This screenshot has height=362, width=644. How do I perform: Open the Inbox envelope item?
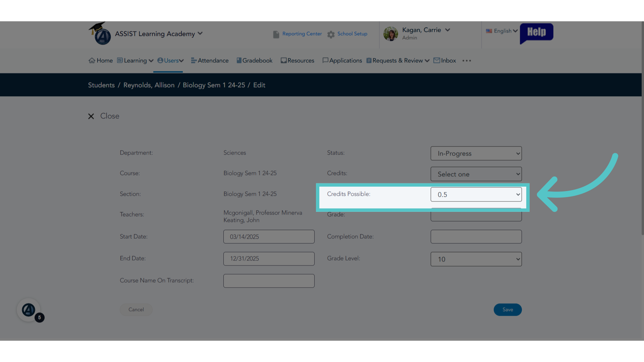click(445, 61)
